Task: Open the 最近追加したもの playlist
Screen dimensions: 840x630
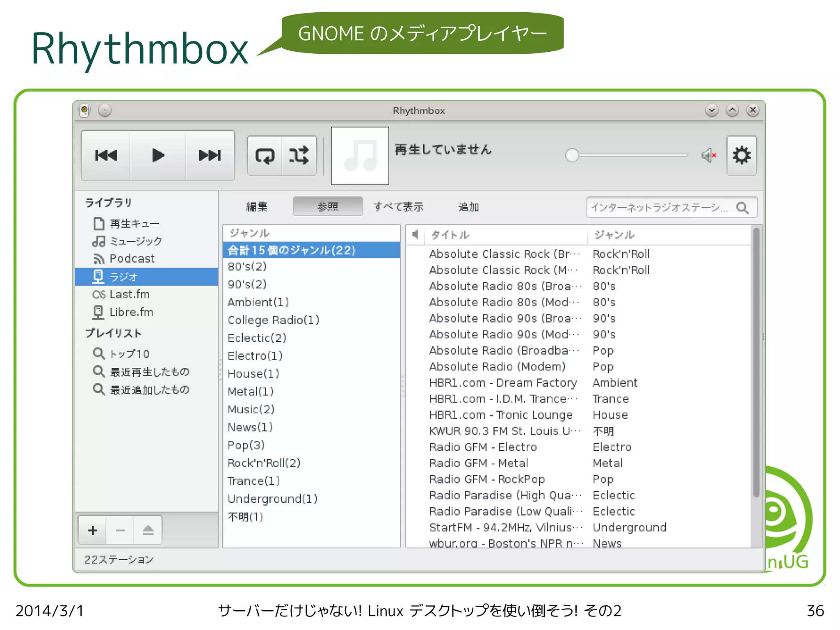Action: (146, 389)
